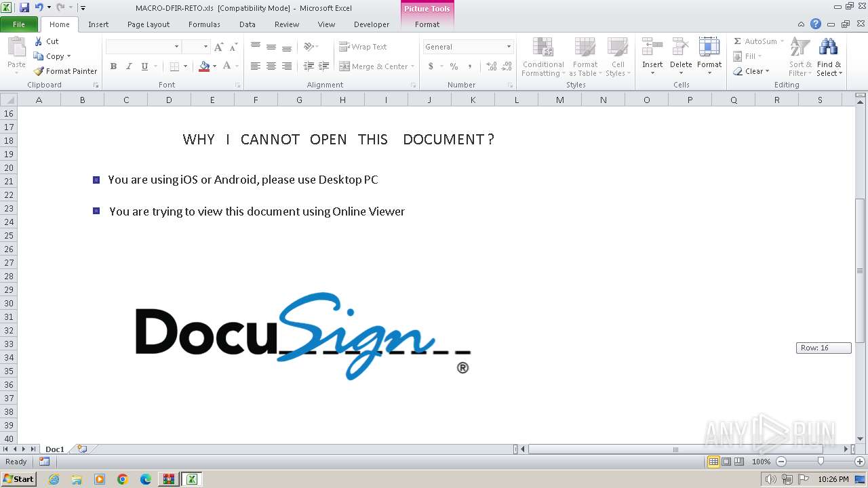Open the Font size dropdown
This screenshot has width=868, height=488.
[x=205, y=47]
